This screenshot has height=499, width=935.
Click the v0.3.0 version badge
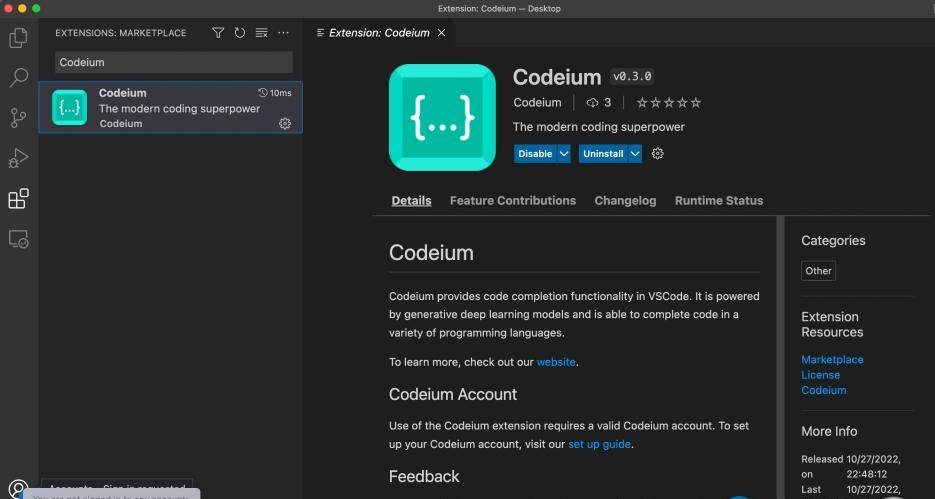pos(632,76)
